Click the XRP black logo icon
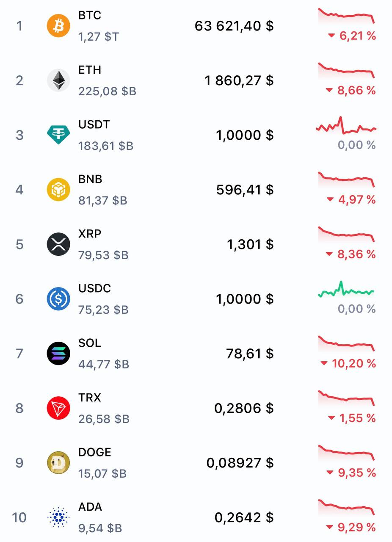392x542 pixels. click(58, 244)
